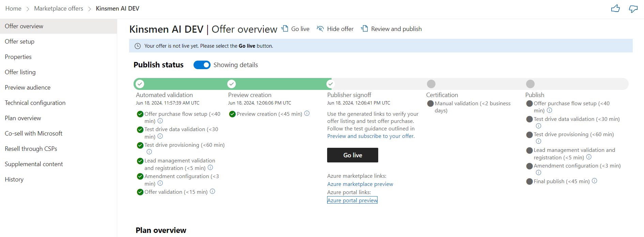
Task: Click the Publisher signoff step marker
Action: tap(330, 84)
